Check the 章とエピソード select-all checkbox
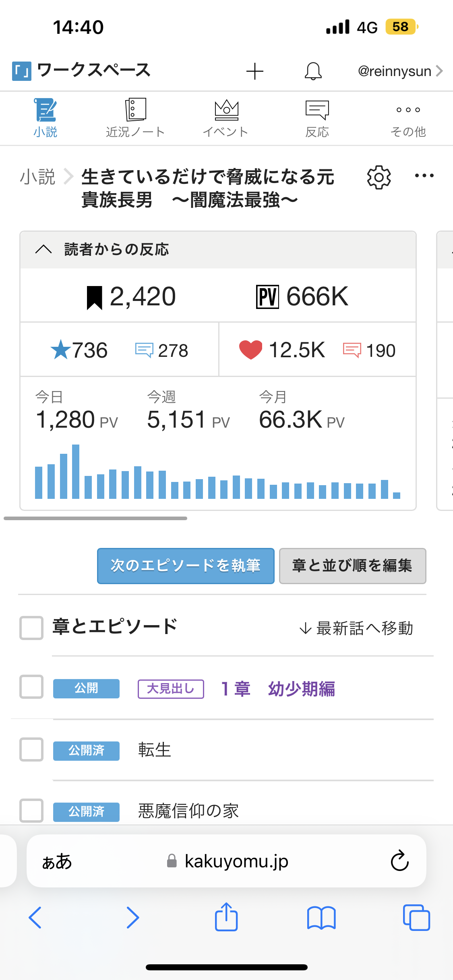453x980 pixels. (31, 628)
